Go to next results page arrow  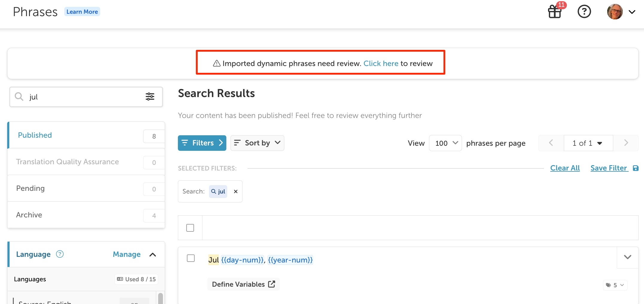coord(626,143)
